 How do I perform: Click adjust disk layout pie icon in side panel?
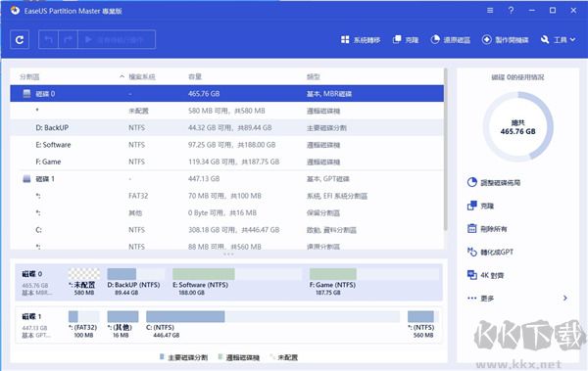(471, 182)
